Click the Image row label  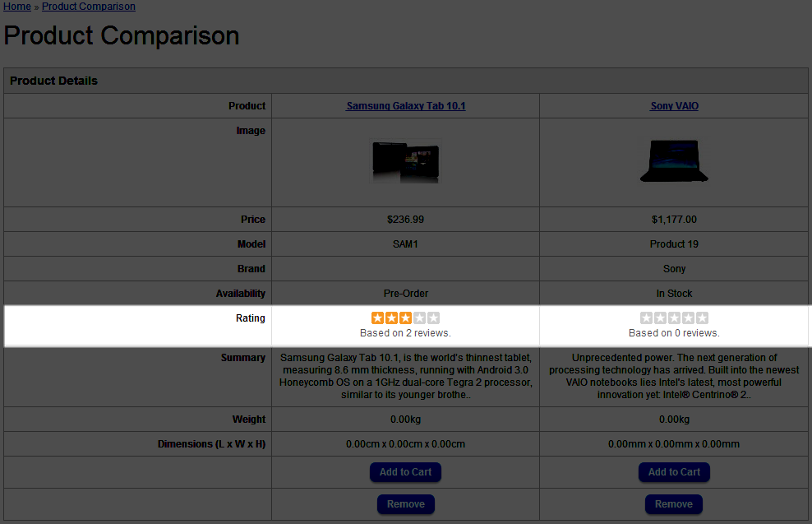pos(251,131)
